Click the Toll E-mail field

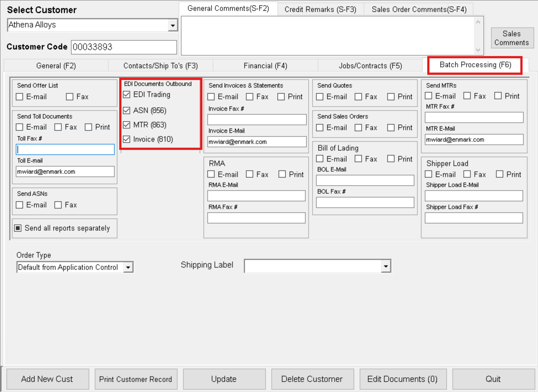coord(65,172)
